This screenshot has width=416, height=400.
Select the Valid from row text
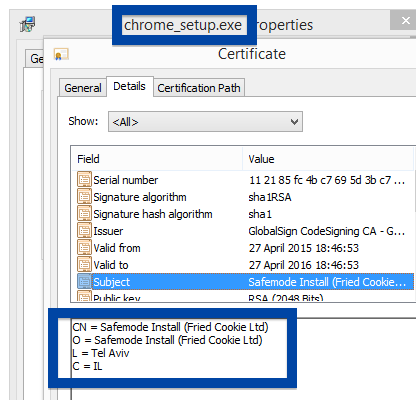[117, 248]
